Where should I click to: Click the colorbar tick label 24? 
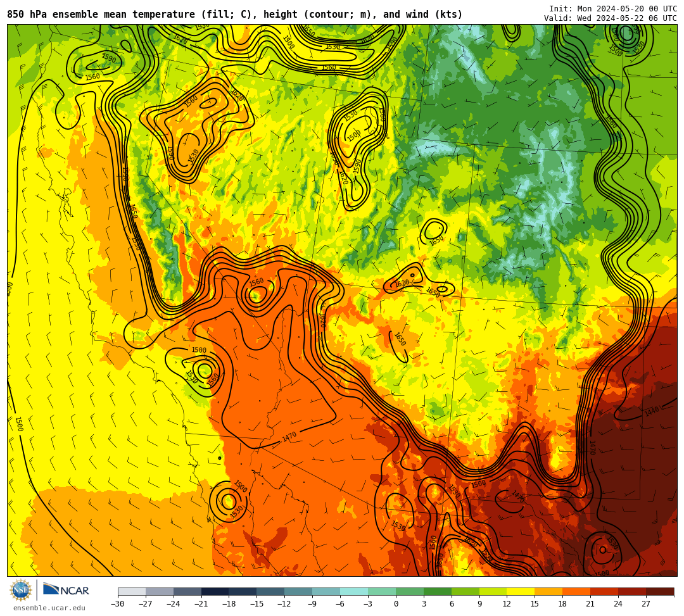pyautogui.click(x=619, y=604)
